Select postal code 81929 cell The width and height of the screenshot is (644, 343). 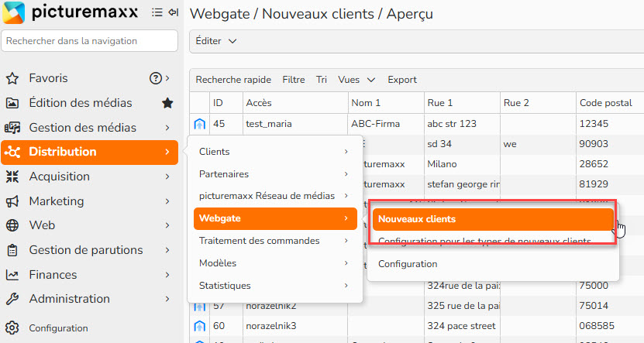610,184
